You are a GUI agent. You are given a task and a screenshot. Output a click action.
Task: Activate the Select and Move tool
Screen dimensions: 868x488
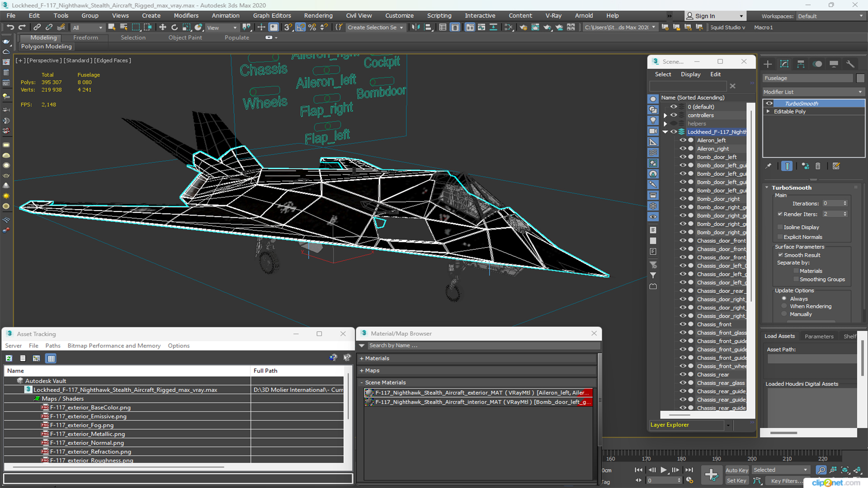point(162,28)
